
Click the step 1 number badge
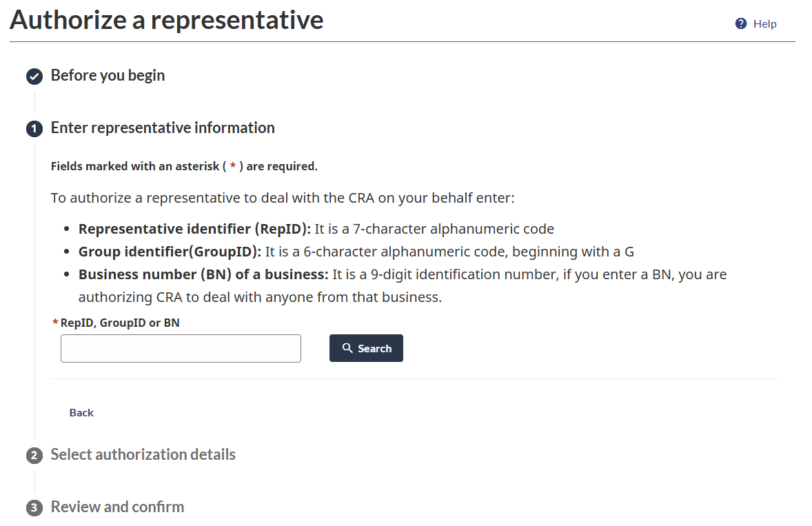tap(34, 129)
